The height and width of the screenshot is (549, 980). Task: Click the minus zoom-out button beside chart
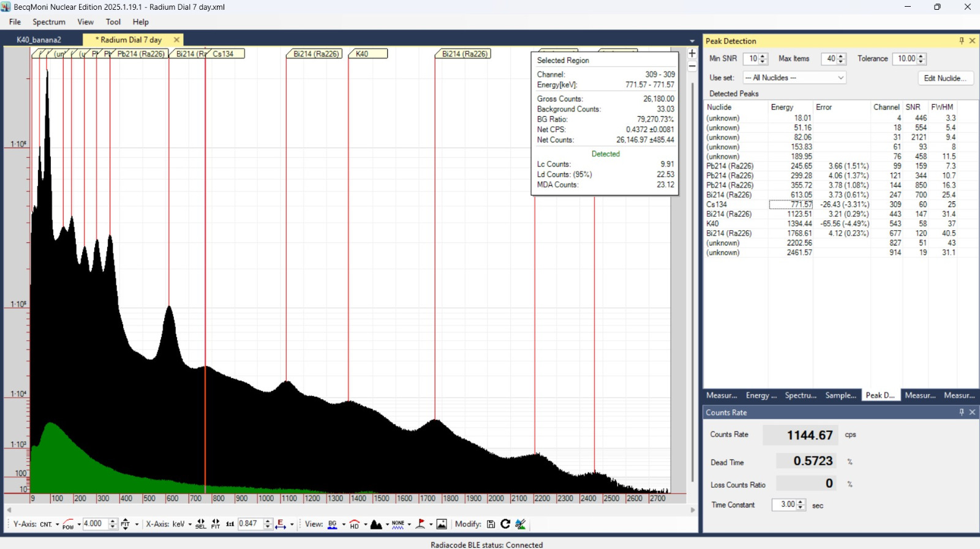(x=692, y=66)
